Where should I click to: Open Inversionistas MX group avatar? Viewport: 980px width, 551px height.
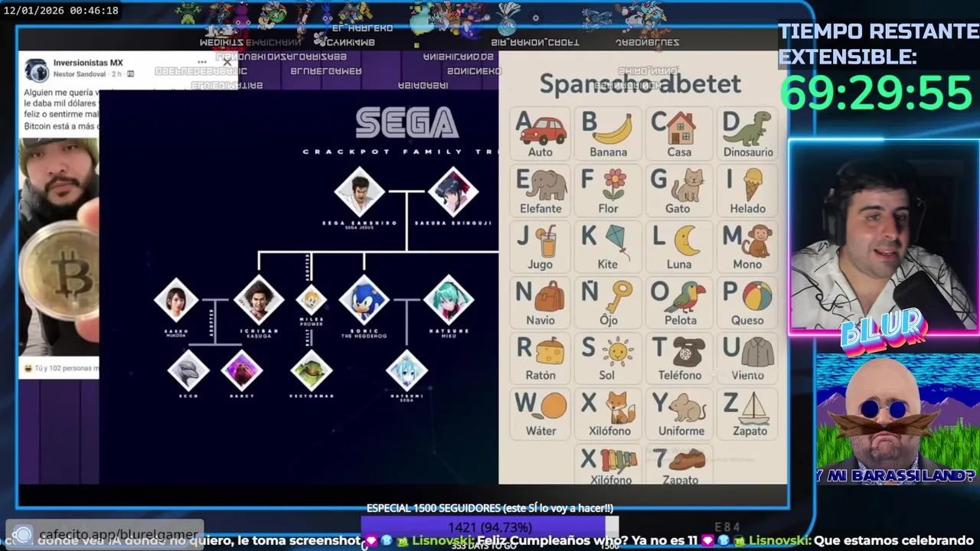[37, 69]
